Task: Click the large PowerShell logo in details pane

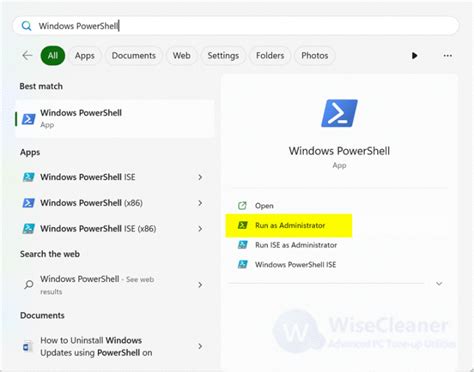Action: pos(339,113)
